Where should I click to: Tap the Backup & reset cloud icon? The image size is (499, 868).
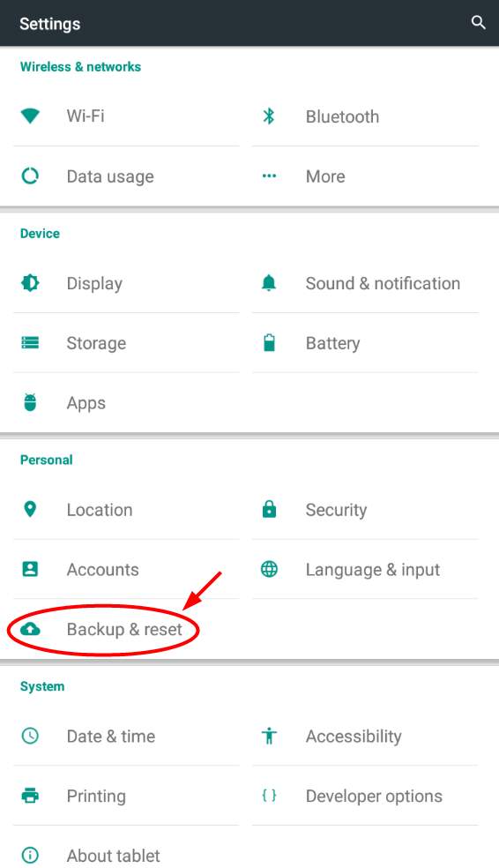coord(30,629)
